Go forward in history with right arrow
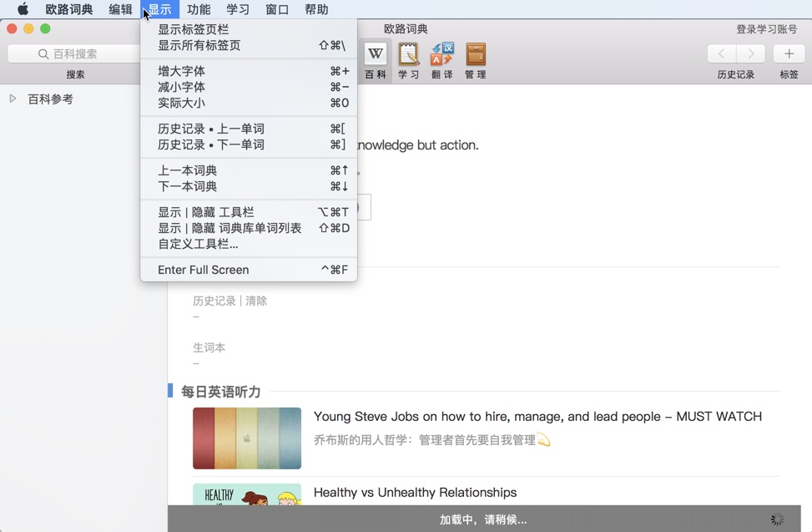Screen dimensions: 812x532 [x=750, y=53]
